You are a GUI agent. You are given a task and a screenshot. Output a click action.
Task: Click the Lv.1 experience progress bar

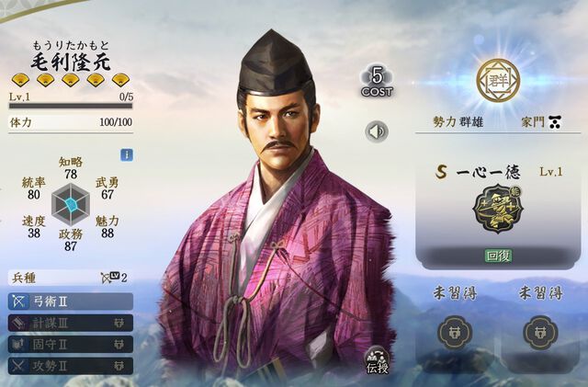(71, 107)
